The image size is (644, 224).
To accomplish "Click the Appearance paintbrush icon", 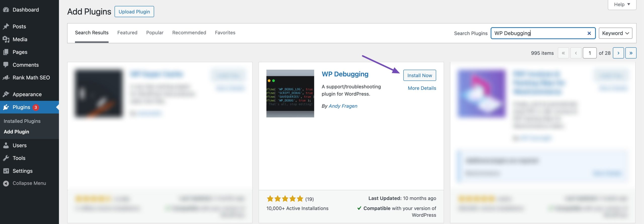I will coord(6,94).
